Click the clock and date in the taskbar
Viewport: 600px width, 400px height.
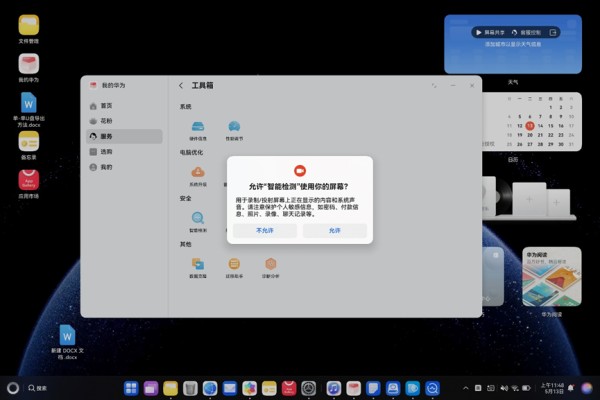coord(553,388)
